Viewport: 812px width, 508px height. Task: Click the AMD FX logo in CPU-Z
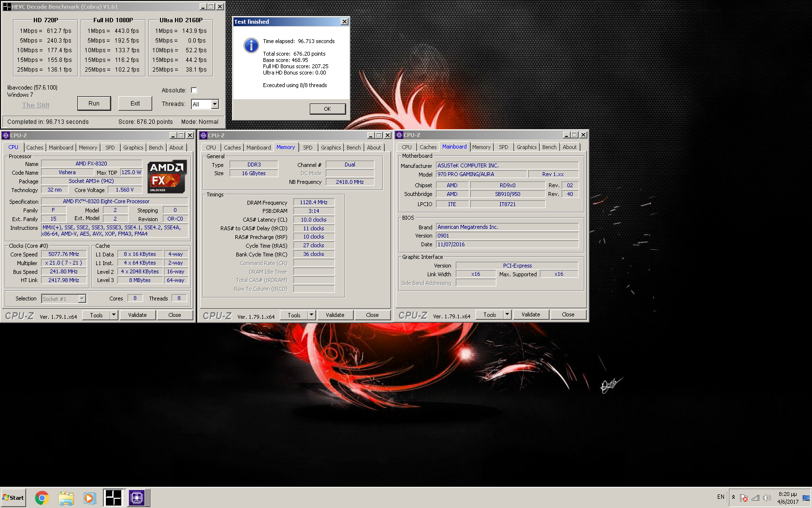[x=167, y=177]
